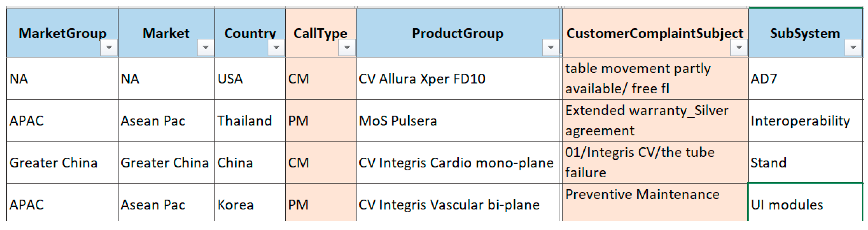
Task: Select the USA country cell
Action: [x=230, y=79]
